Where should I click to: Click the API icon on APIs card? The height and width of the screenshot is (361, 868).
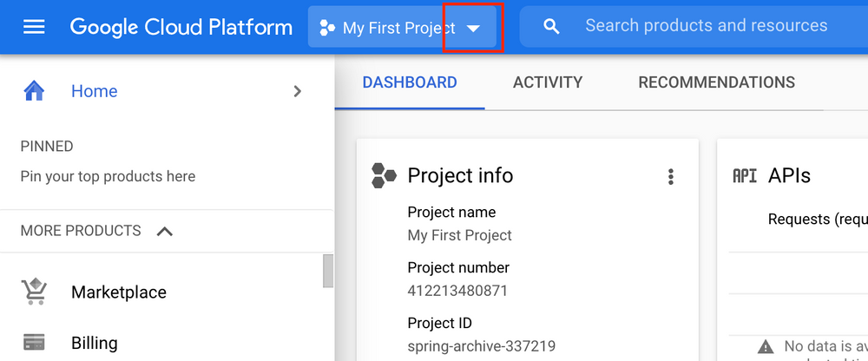pos(745,175)
